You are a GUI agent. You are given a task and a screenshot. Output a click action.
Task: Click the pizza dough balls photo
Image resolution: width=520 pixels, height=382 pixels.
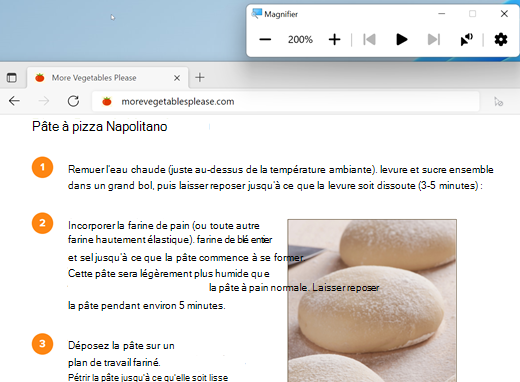click(x=372, y=300)
